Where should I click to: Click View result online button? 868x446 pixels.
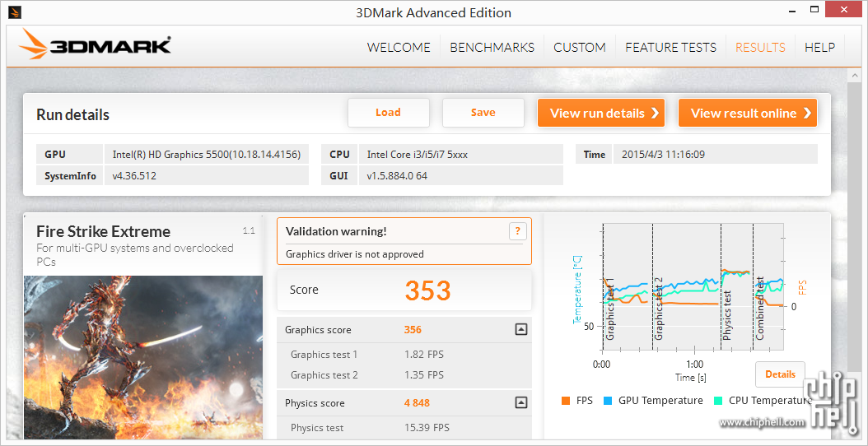[x=747, y=113]
